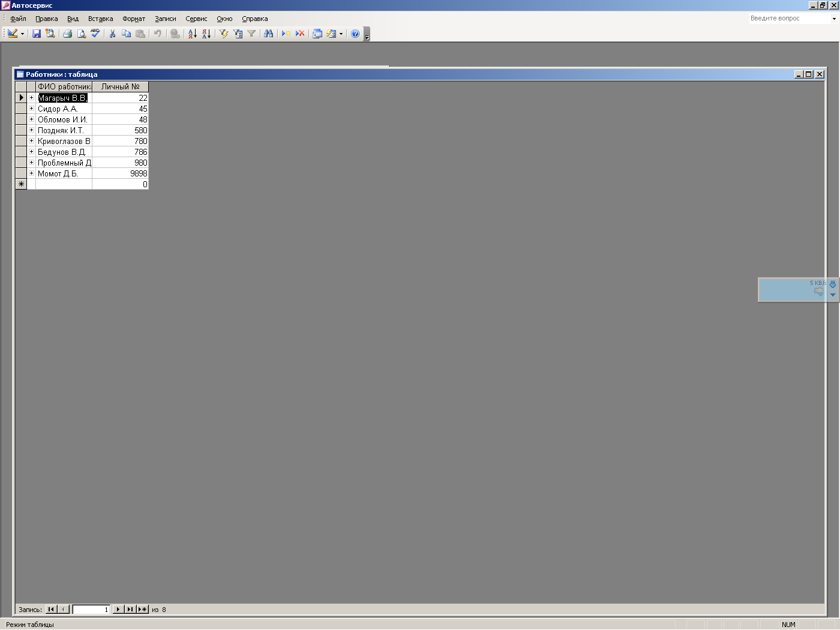This screenshot has width=840, height=630.
Task: Open File Search from the toolbar
Action: 50,34
